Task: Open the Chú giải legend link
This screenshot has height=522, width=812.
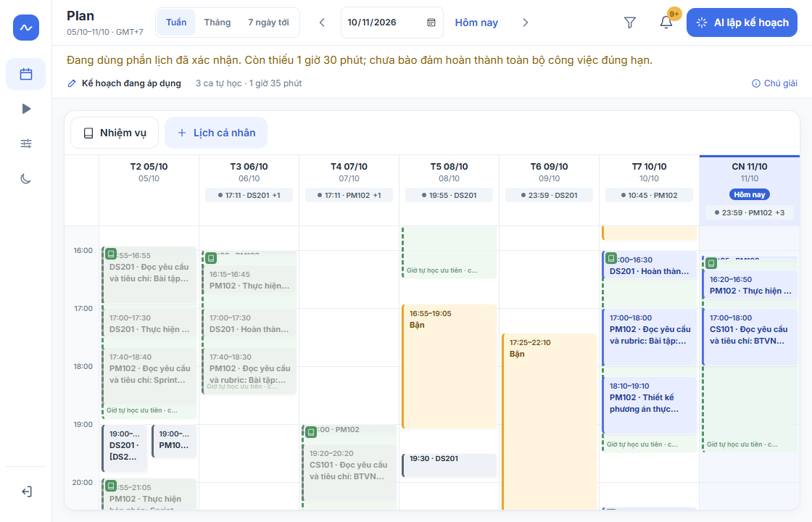Action: [x=775, y=83]
